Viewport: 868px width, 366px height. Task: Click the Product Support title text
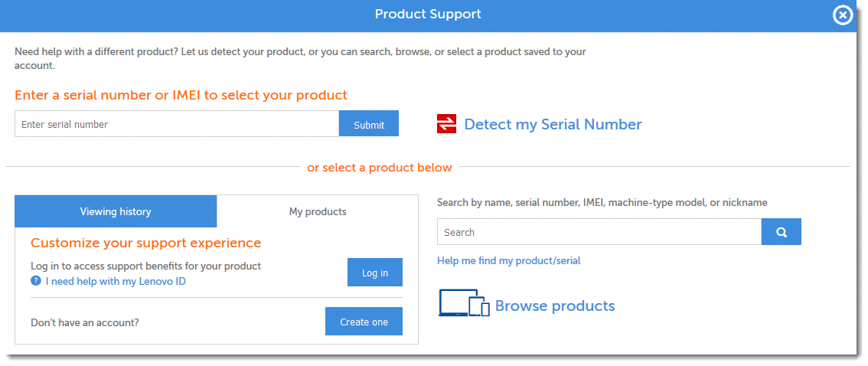(x=428, y=15)
